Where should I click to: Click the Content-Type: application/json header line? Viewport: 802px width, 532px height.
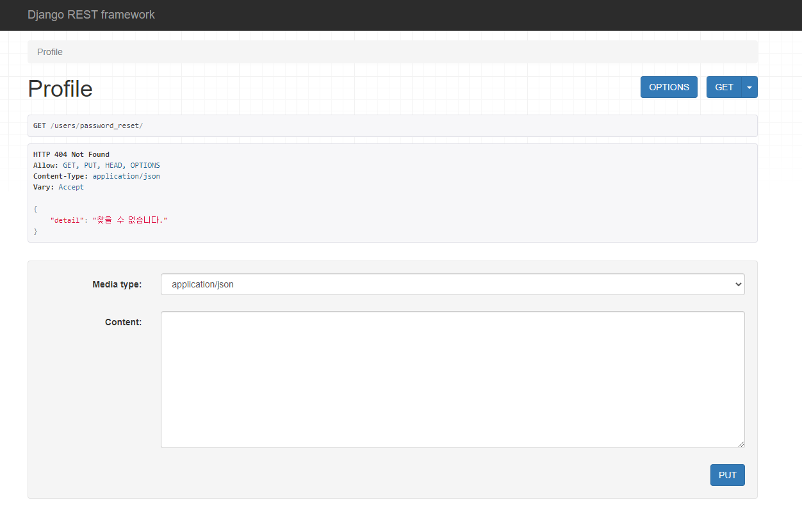[x=97, y=176]
